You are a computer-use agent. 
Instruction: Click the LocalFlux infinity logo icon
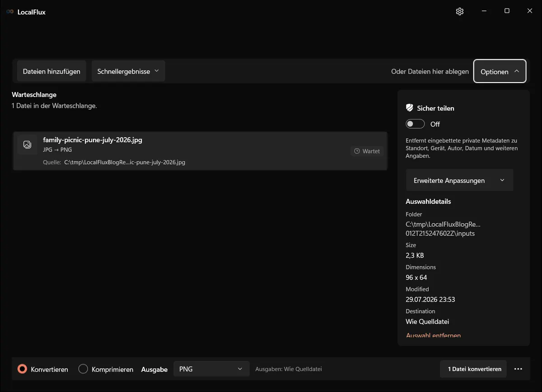coord(10,12)
